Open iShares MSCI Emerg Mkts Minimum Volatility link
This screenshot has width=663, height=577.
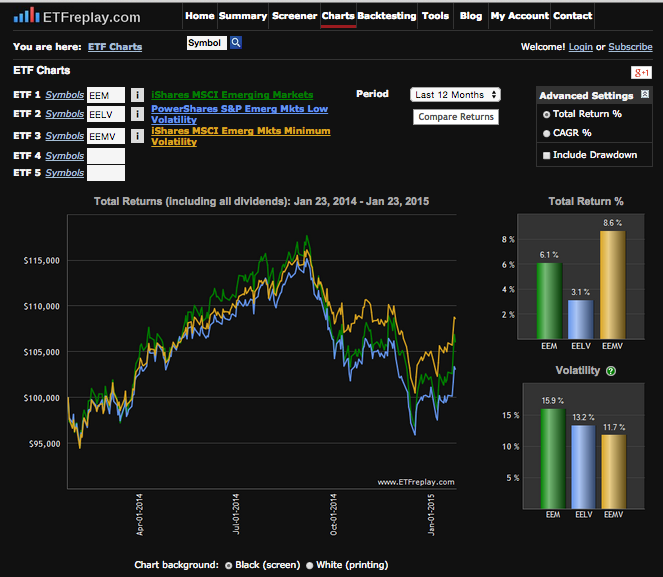click(241, 136)
